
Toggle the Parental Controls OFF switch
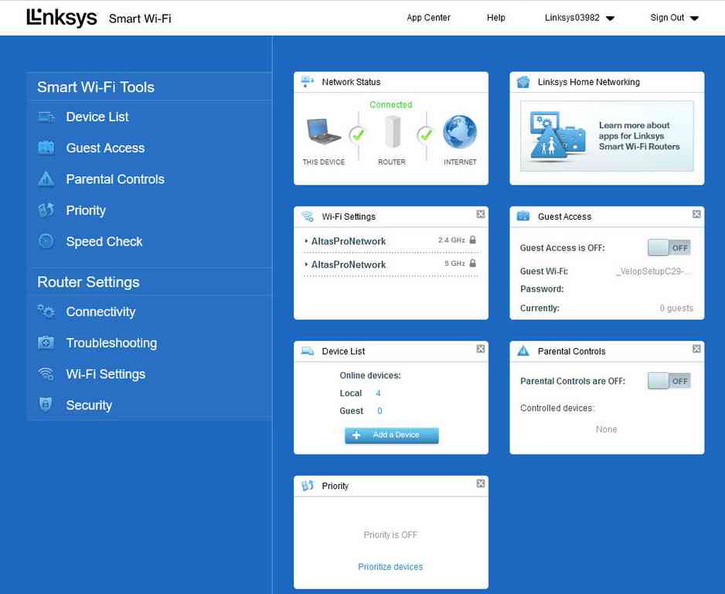[x=669, y=381]
